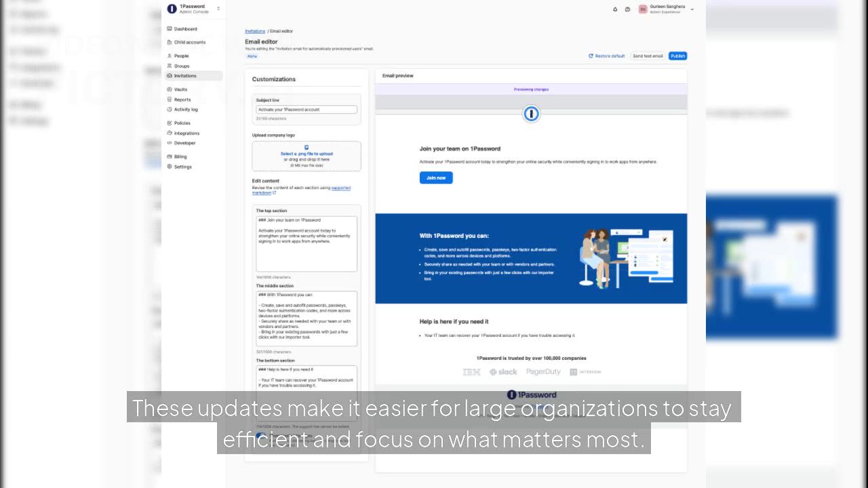Click the 'Help is here if you need it' heading
Viewport: 868px width, 488px height.
pos(454,321)
